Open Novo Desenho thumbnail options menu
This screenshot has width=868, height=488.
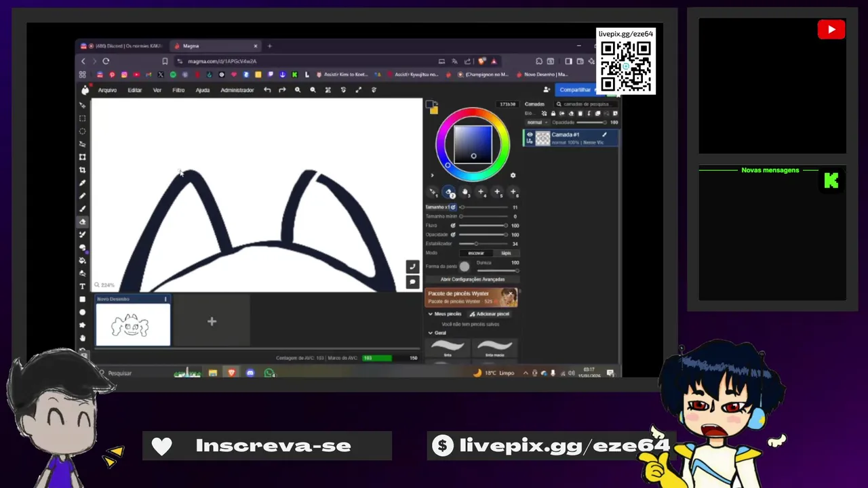(x=165, y=299)
